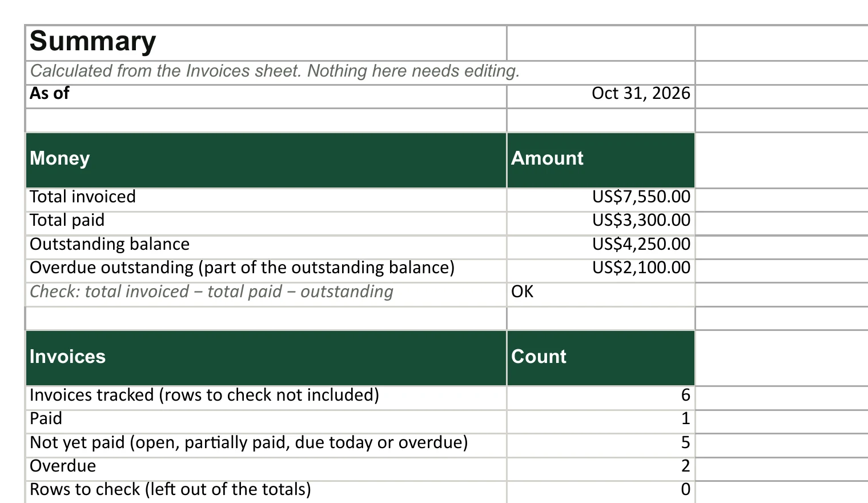
Task: Select the Amount header cell
Action: (601, 160)
